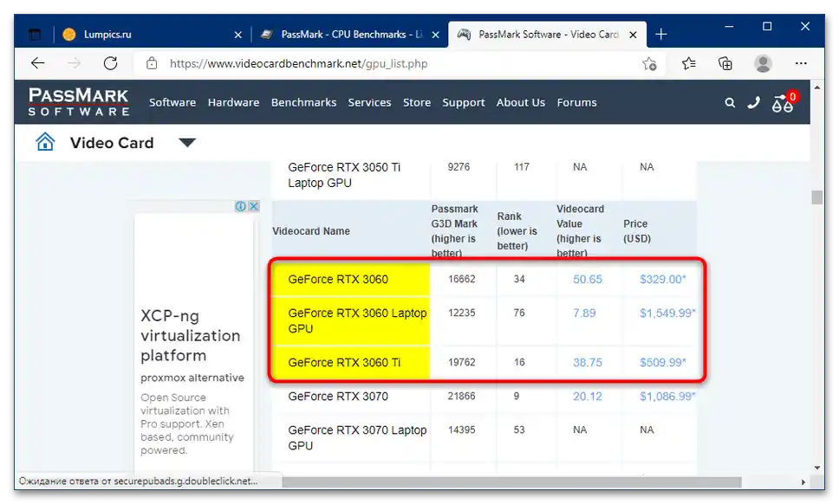This screenshot has width=839, height=504.
Task: Open site search magnifier icon
Action: (x=730, y=102)
